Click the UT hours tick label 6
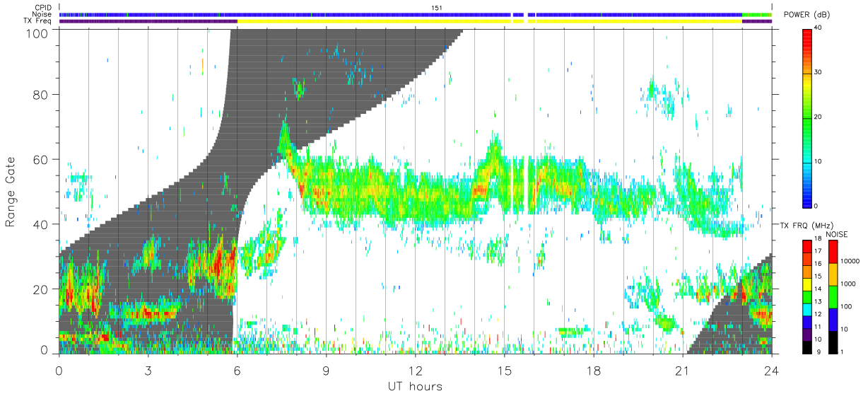Viewport: 868px width, 401px height. (x=237, y=369)
